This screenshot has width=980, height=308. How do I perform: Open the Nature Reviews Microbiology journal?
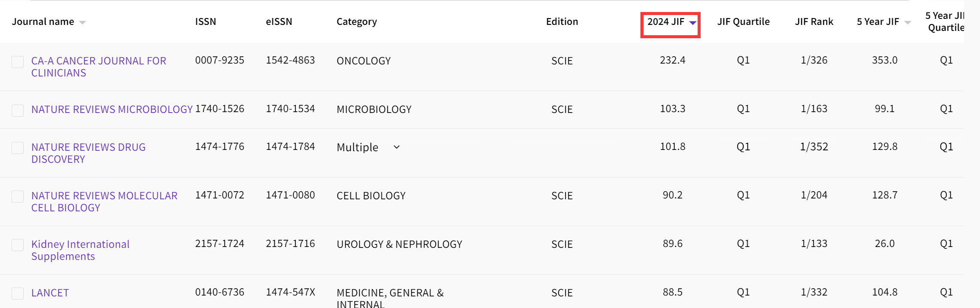click(x=112, y=109)
